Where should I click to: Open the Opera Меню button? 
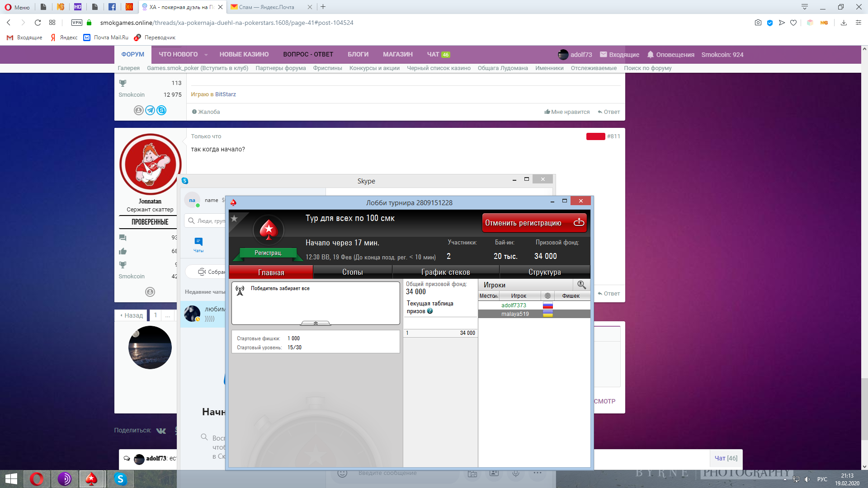tap(17, 7)
